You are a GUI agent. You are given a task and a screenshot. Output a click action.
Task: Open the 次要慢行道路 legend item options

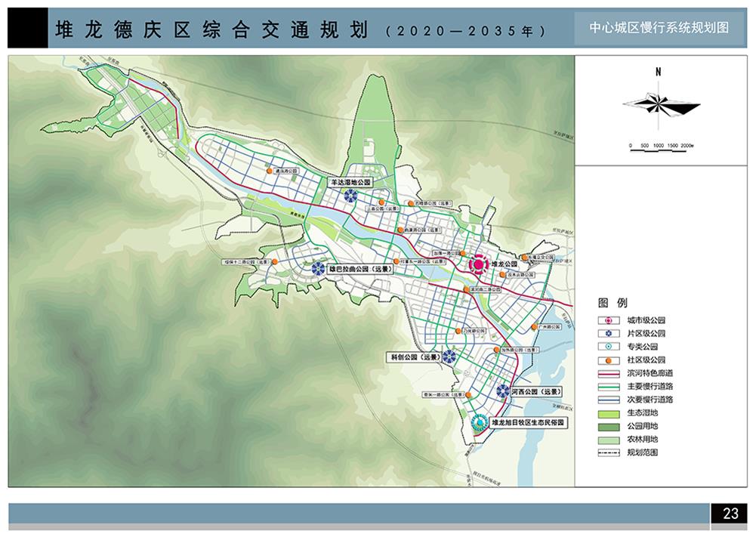pos(609,399)
